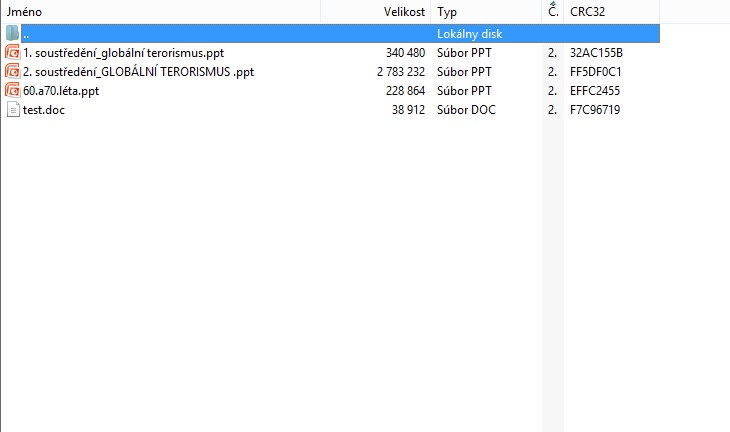Image resolution: width=730 pixels, height=432 pixels.
Task: Click the parent folder icon
Action: (12, 34)
